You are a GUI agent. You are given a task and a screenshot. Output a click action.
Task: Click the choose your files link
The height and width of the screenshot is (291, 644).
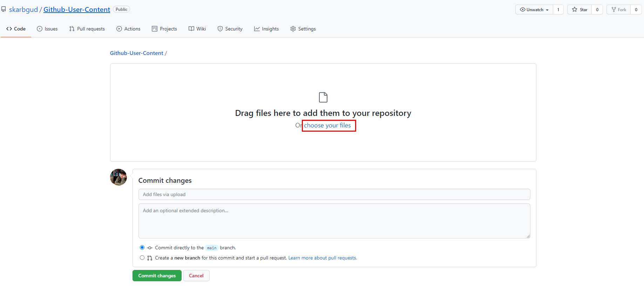pos(327,125)
